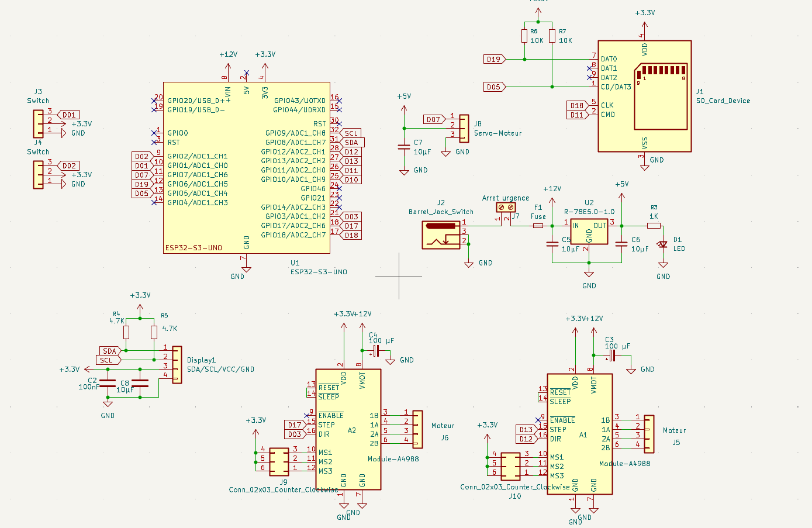Click the SDA/SCL/VCC/GND value text
Viewport: 812px width, 528px height.
220,369
